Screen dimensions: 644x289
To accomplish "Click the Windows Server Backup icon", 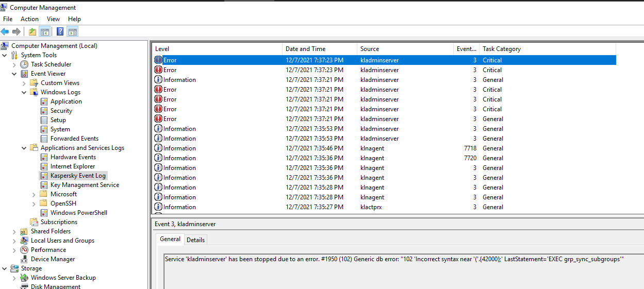I will 24,278.
